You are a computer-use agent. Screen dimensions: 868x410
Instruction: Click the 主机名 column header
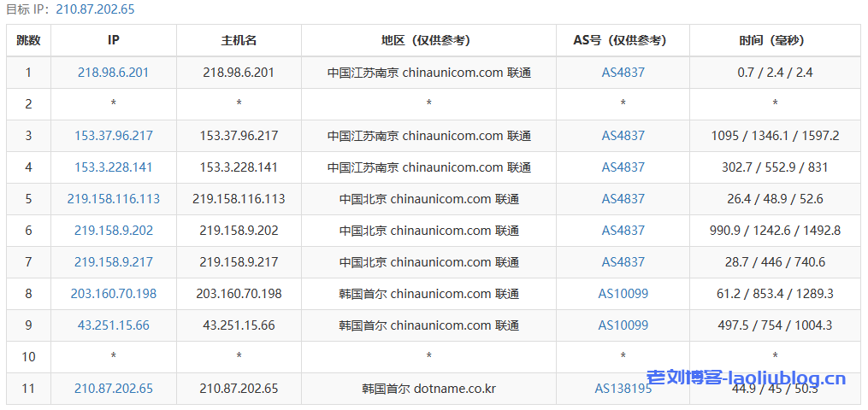[239, 40]
